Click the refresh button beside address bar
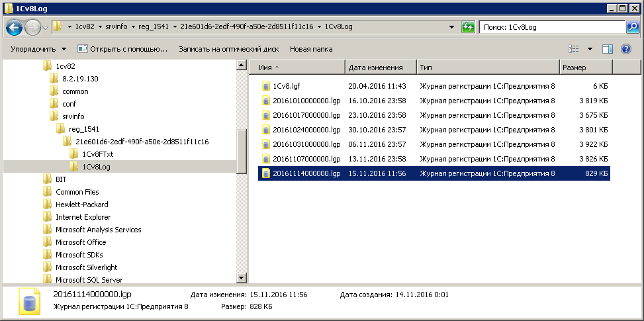The image size is (644, 321). pyautogui.click(x=468, y=27)
